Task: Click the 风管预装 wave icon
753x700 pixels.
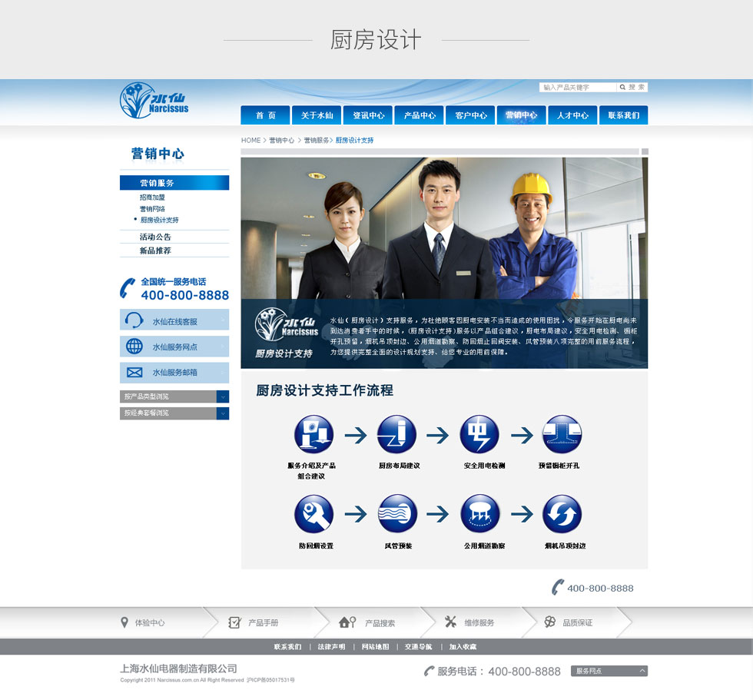Action: point(397,514)
